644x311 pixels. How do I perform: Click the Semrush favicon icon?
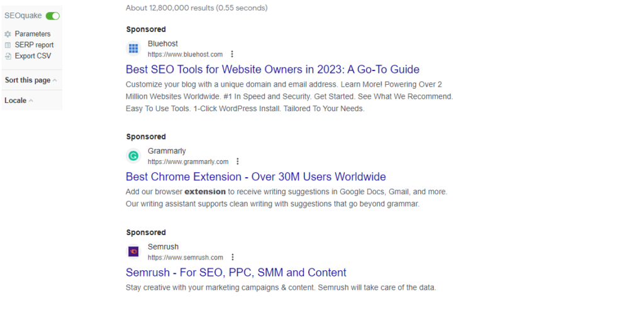[133, 251]
